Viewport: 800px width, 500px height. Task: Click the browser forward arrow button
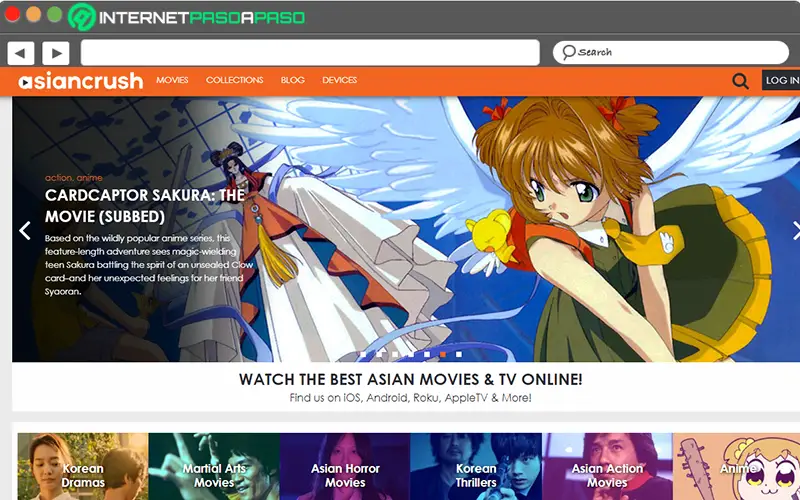pos(56,53)
